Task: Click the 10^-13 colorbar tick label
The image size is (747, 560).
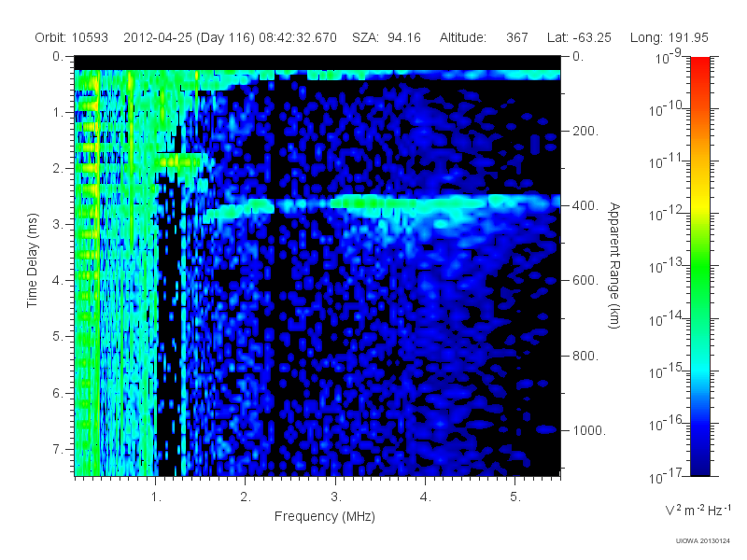Action: 666,266
